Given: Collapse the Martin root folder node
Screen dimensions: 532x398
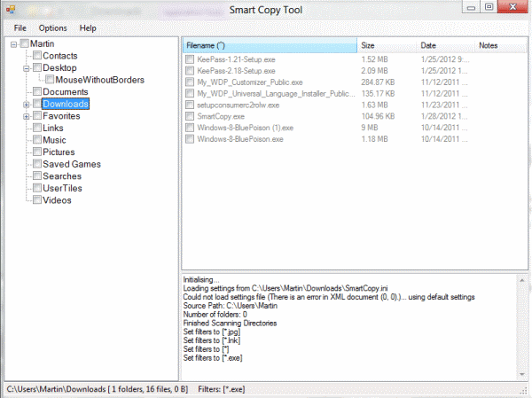Looking at the screenshot, I should tap(13, 44).
